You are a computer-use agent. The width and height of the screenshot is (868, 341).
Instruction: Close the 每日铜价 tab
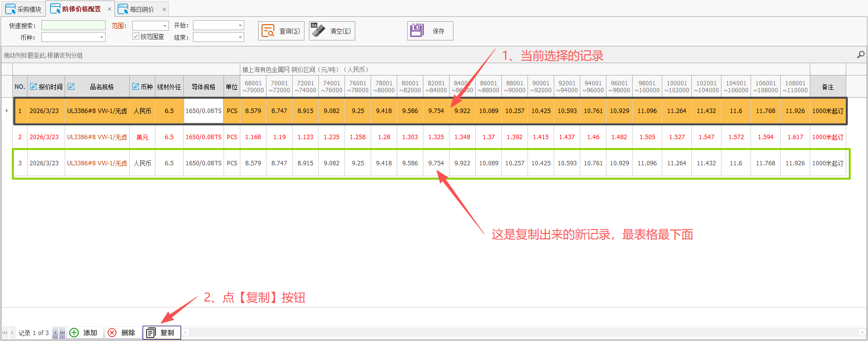click(x=164, y=9)
